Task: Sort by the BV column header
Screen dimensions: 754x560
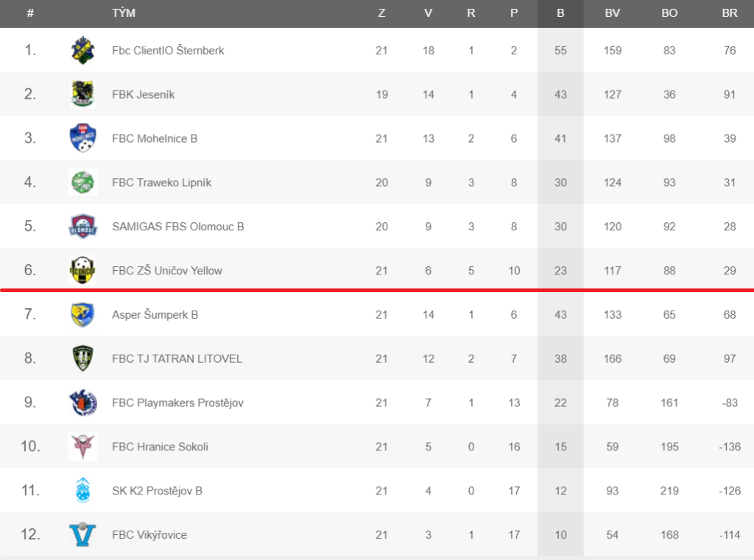Action: coord(612,13)
